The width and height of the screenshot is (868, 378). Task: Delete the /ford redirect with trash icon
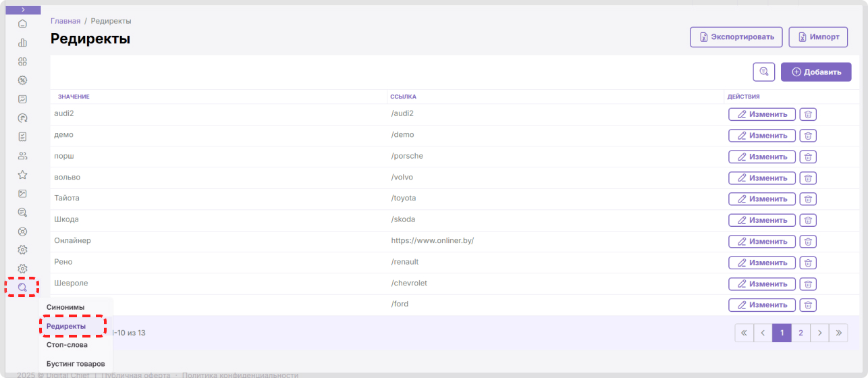(x=808, y=305)
